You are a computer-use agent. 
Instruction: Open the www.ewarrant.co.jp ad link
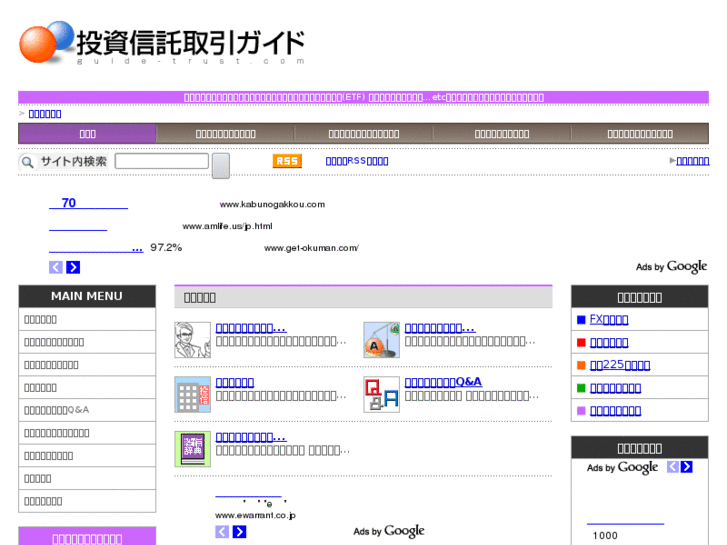pos(255,515)
